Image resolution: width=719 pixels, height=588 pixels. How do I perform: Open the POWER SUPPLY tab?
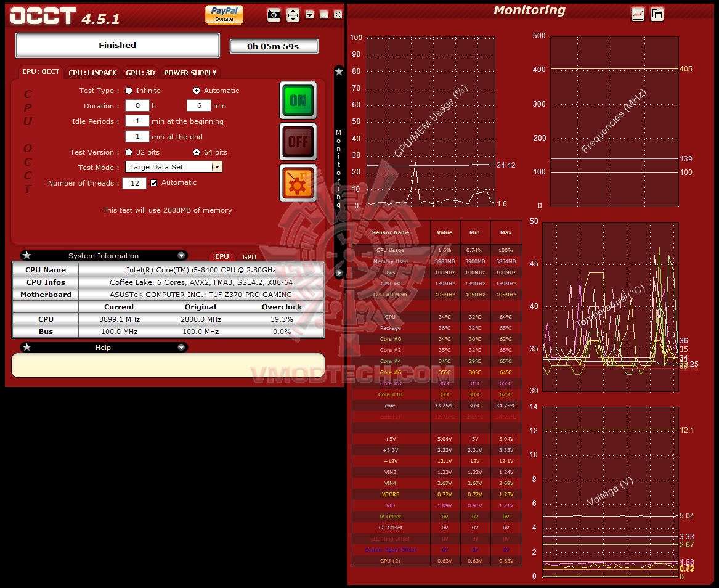190,73
